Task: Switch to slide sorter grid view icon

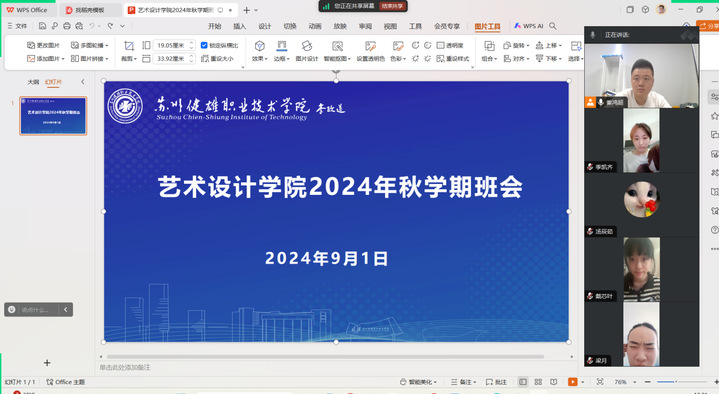Action: [x=538, y=382]
